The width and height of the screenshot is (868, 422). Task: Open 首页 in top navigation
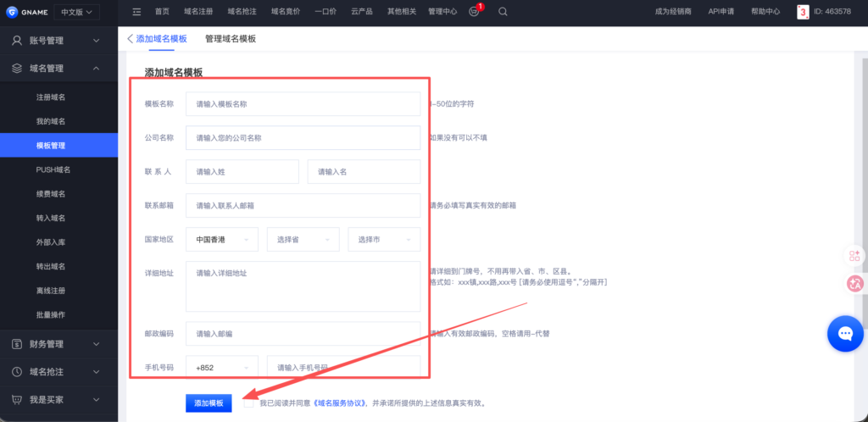[162, 12]
